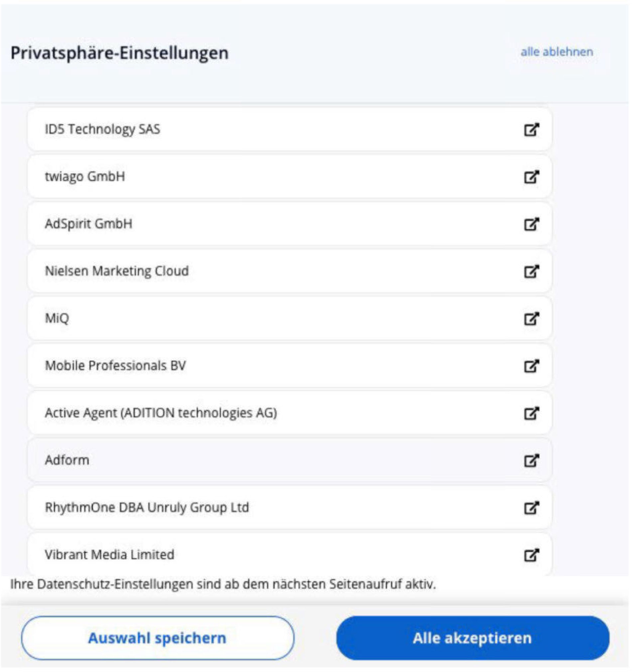Click the MiQ vendor name

point(57,318)
